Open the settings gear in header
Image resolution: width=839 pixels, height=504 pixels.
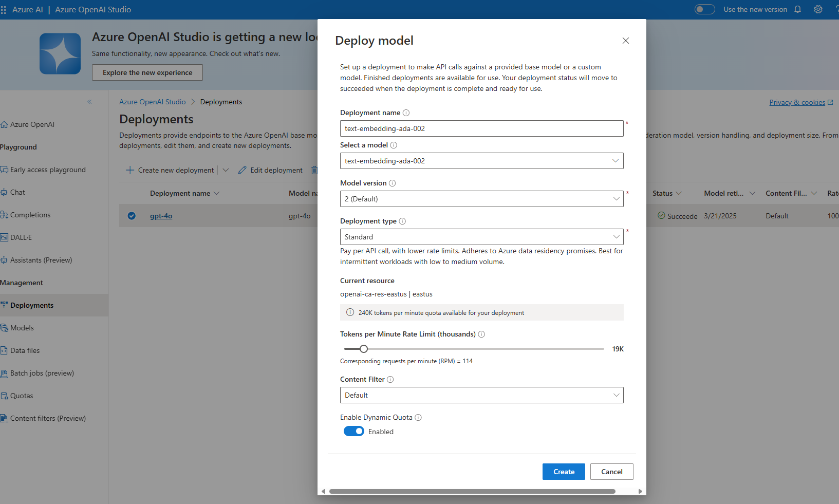click(x=818, y=9)
